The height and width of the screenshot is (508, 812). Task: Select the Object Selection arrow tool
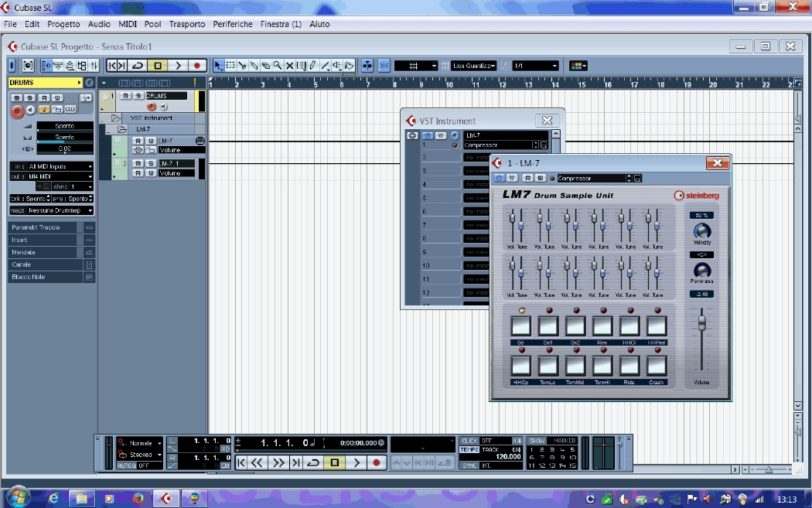(218, 66)
